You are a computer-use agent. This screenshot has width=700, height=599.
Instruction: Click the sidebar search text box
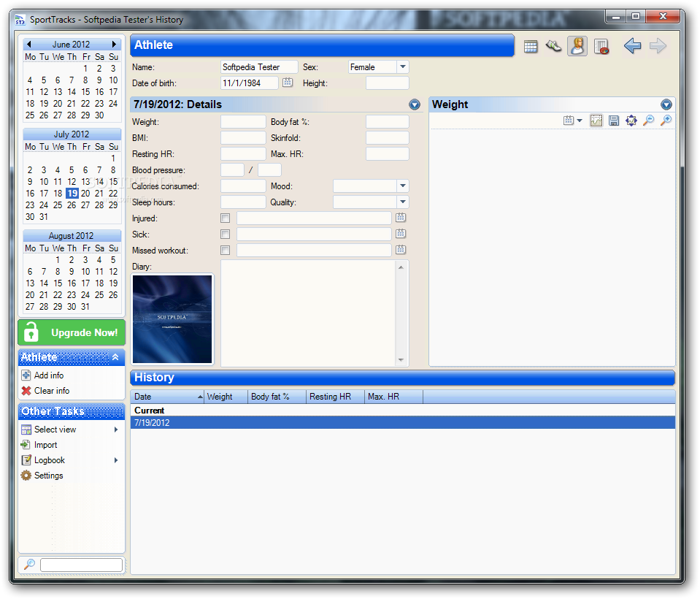(x=81, y=565)
